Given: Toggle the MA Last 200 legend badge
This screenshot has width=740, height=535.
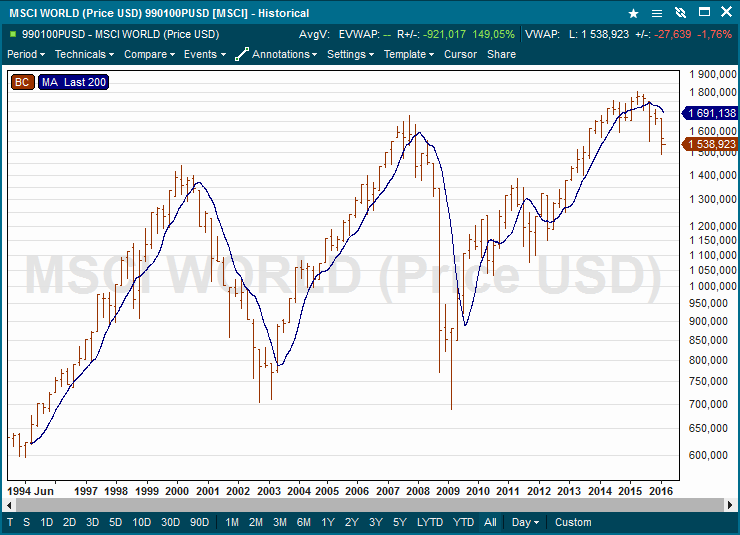Looking at the screenshot, I should click(74, 82).
